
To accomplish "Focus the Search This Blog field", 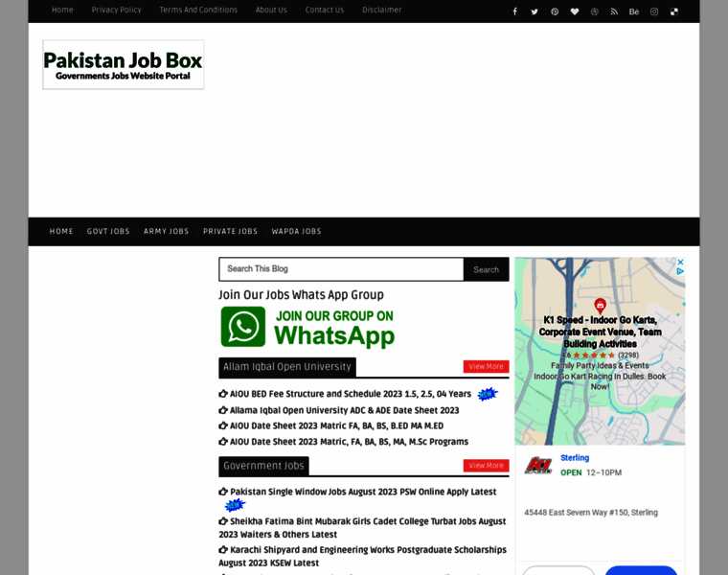I will pos(341,269).
